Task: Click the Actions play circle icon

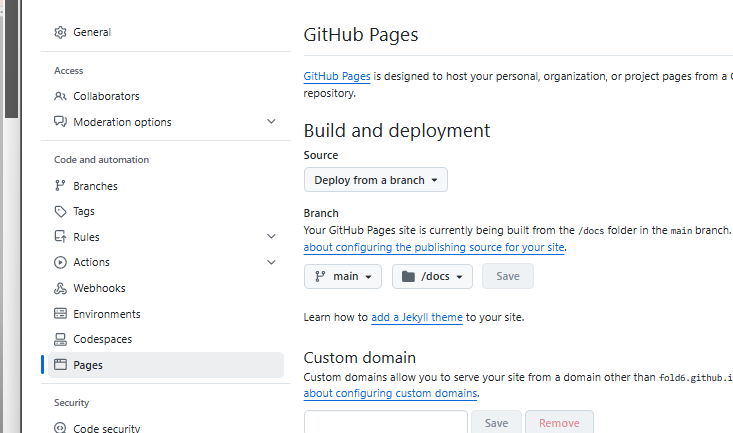Action: tap(60, 262)
